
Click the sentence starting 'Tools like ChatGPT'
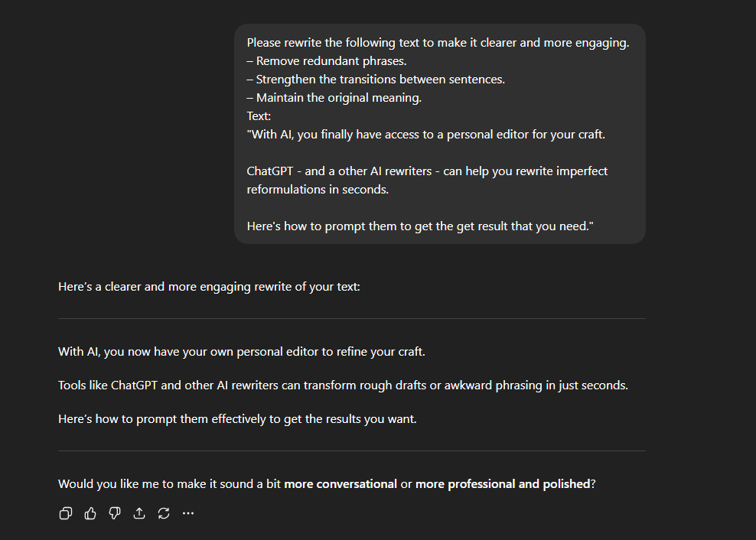pyautogui.click(x=343, y=385)
